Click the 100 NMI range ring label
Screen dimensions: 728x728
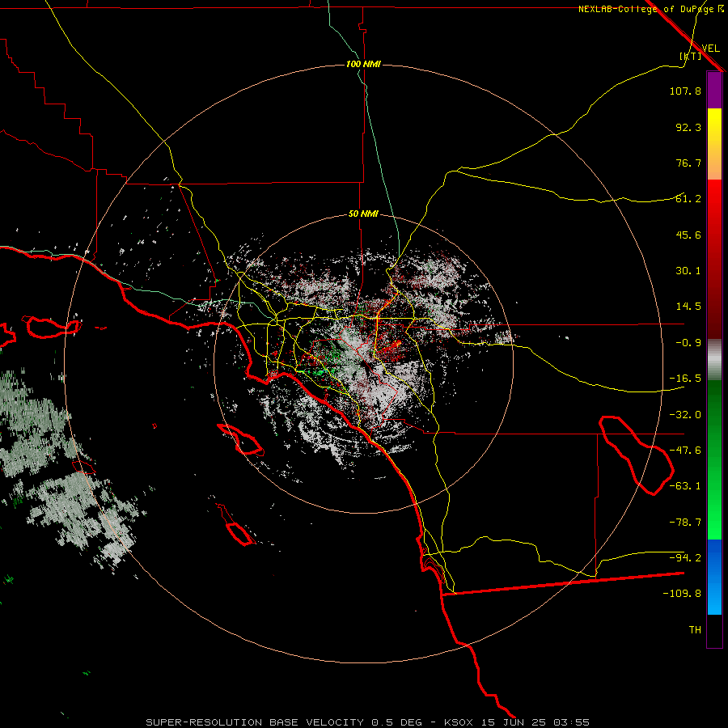pyautogui.click(x=363, y=64)
